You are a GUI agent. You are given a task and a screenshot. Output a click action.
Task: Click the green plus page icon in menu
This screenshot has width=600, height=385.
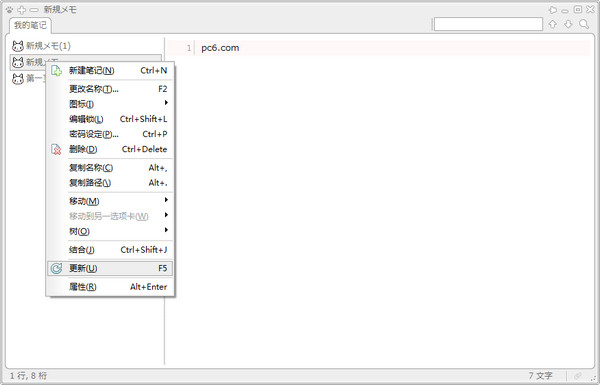pyautogui.click(x=56, y=70)
